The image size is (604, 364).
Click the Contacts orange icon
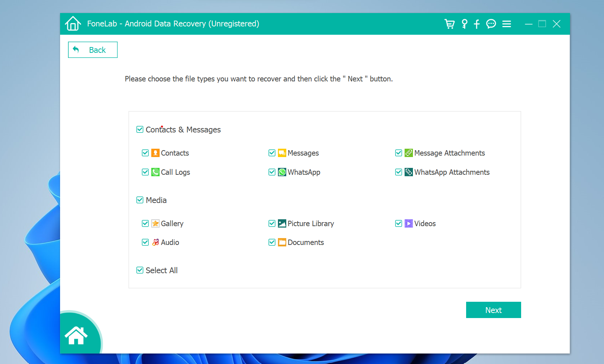[155, 153]
